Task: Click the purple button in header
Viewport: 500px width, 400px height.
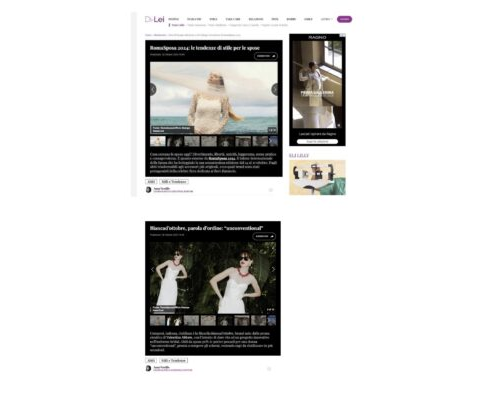Action: pyautogui.click(x=344, y=19)
